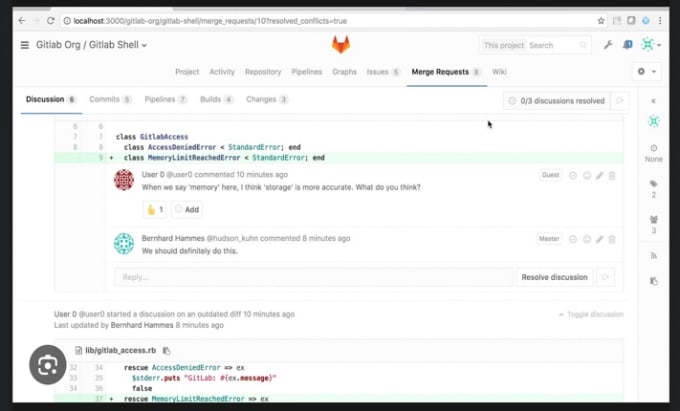The width and height of the screenshot is (680, 411).
Task: Select the Merge Requests tab
Action: [446, 72]
